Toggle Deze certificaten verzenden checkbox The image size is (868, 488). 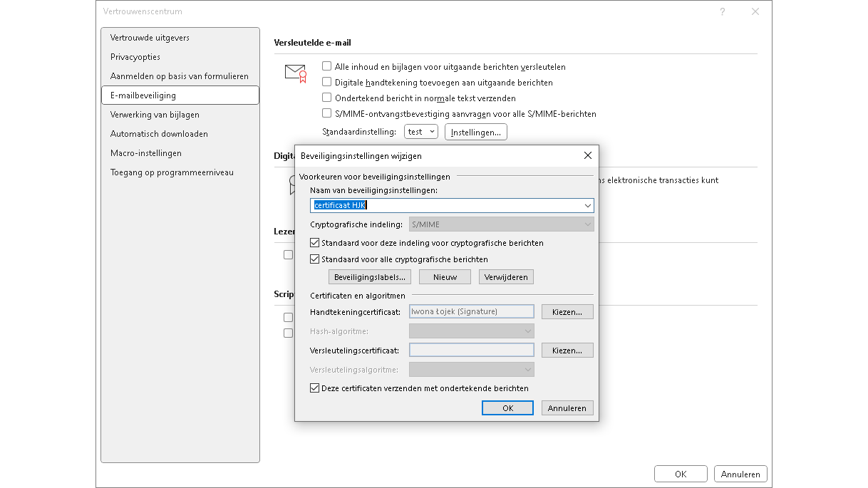315,388
